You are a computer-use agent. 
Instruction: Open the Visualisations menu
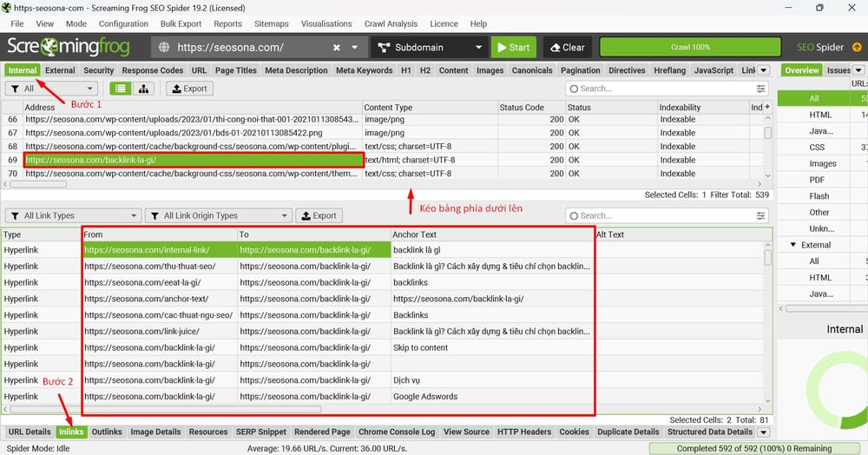326,23
